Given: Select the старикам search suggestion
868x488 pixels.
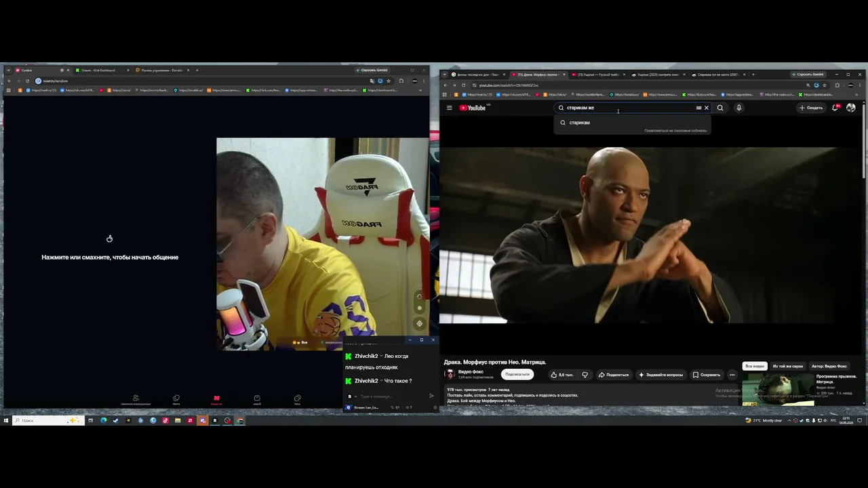Looking at the screenshot, I should point(632,123).
